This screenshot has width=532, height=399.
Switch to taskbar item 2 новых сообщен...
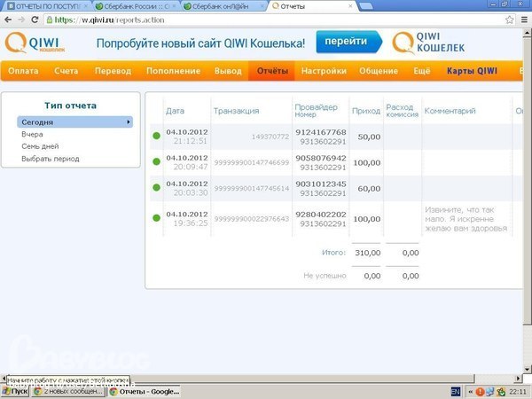68,392
